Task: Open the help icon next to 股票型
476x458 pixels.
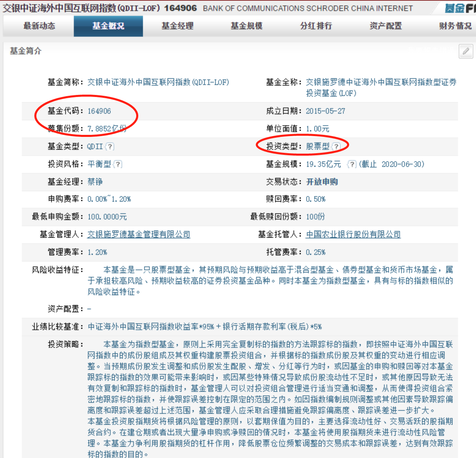Action: [336, 147]
